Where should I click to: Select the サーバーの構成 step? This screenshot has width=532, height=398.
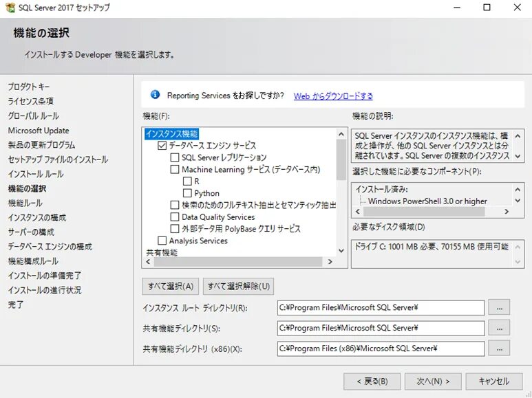tap(31, 232)
